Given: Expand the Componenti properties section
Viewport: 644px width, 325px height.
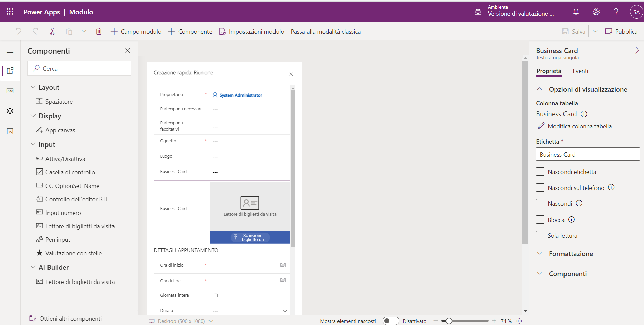Looking at the screenshot, I should 539,273.
